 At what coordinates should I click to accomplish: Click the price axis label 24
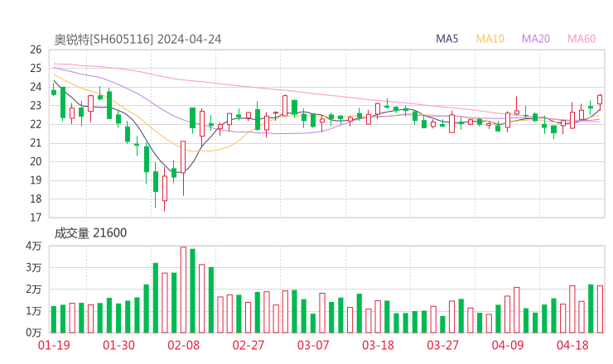(x=36, y=87)
